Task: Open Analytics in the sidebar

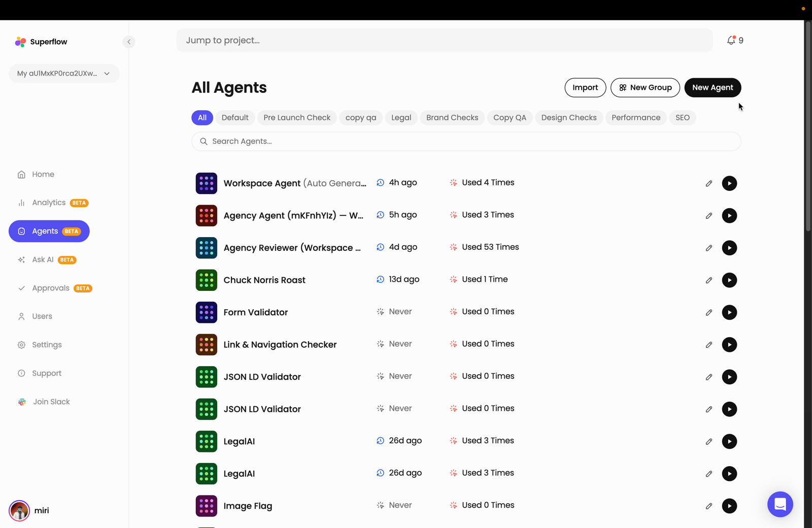Action: (53, 203)
